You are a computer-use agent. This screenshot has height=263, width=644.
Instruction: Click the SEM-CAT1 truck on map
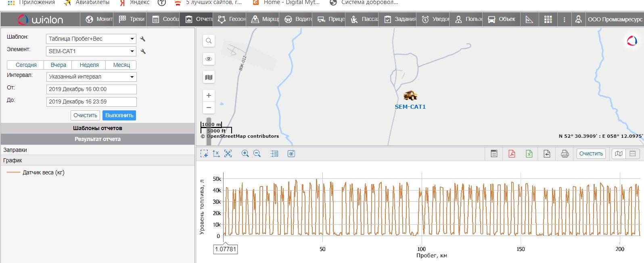coord(410,96)
